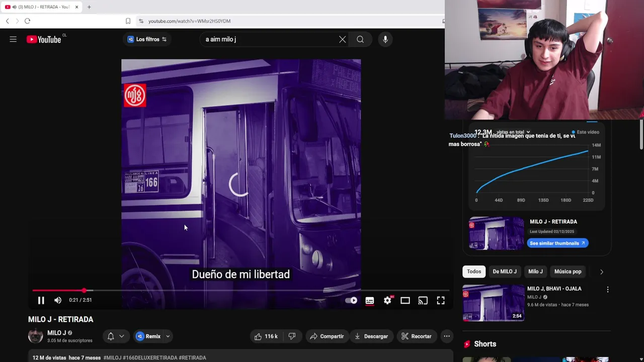644x362 pixels.
Task: Start voice search with microphone icon
Action: tap(385, 39)
